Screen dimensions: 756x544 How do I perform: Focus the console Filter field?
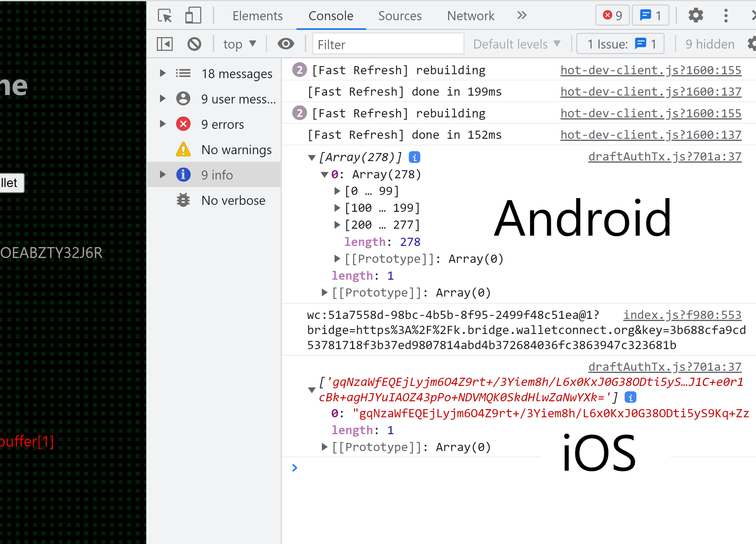[388, 44]
